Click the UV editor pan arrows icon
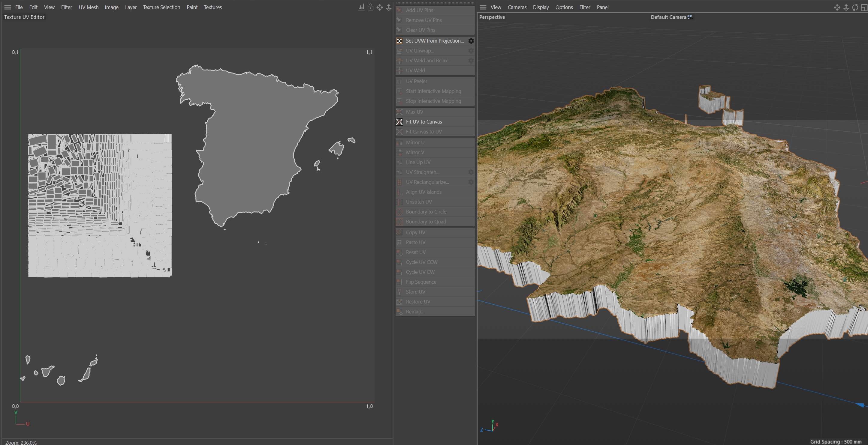This screenshot has width=868, height=445. click(x=380, y=7)
